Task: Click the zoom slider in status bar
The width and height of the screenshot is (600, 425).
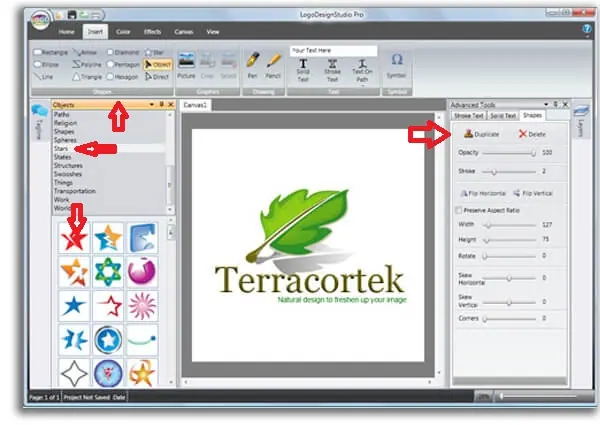Action: point(538,396)
